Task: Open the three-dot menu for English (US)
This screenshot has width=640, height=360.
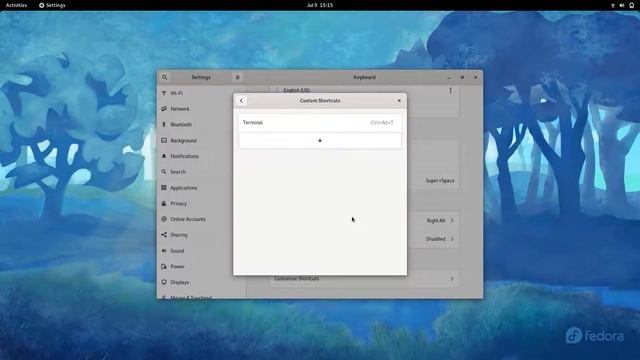Action: click(x=450, y=91)
